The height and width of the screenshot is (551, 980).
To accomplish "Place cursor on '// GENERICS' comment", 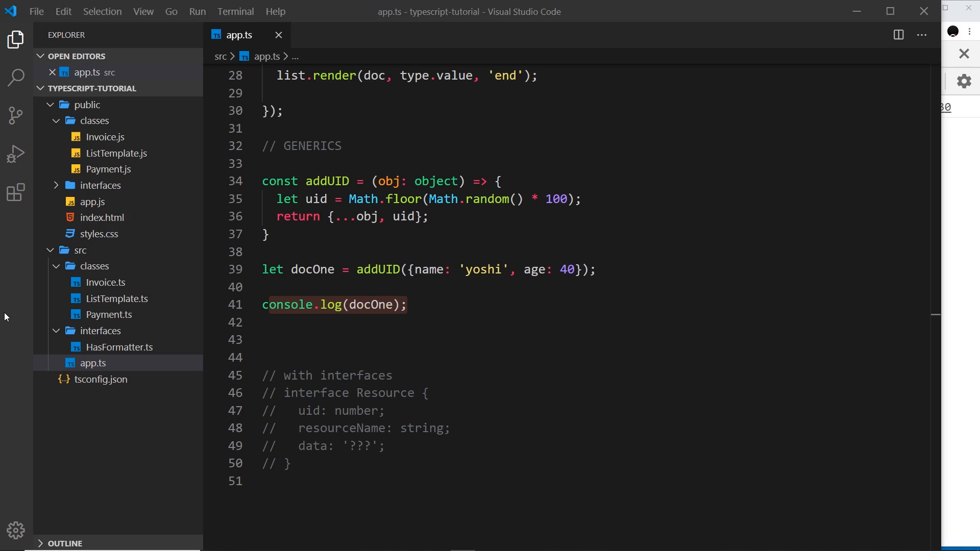I will click(x=302, y=146).
